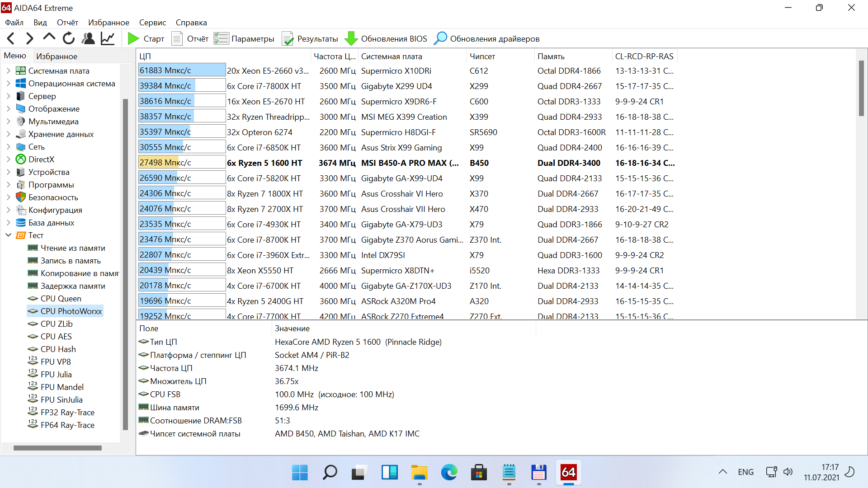
Task: Expand the Хранение данных tree node
Action: tap(8, 134)
